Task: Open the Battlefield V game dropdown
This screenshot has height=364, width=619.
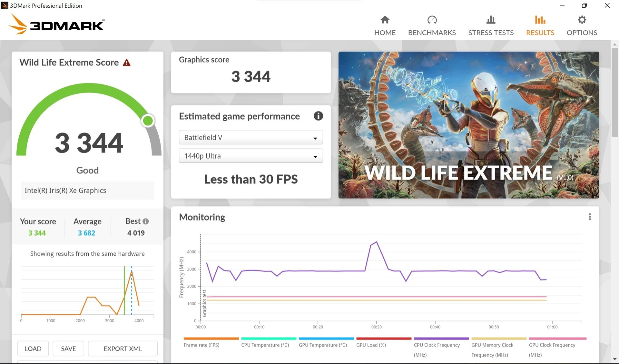Action: [x=251, y=138]
